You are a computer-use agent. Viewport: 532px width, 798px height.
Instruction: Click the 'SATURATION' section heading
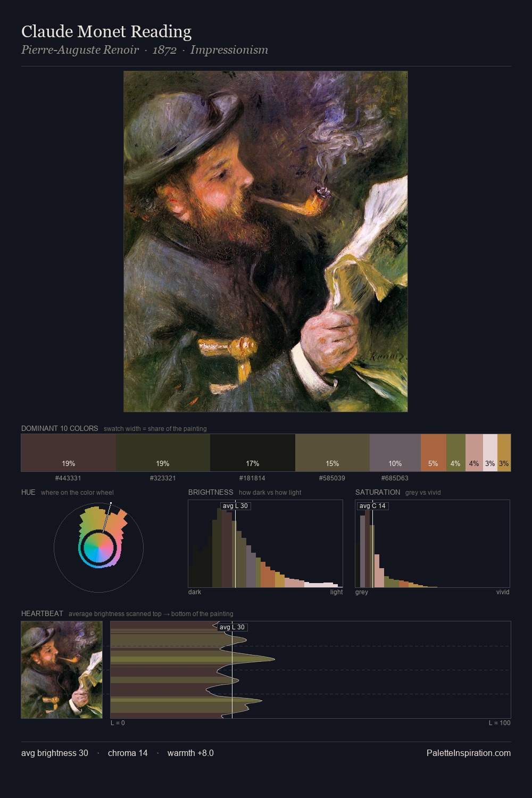378,492
